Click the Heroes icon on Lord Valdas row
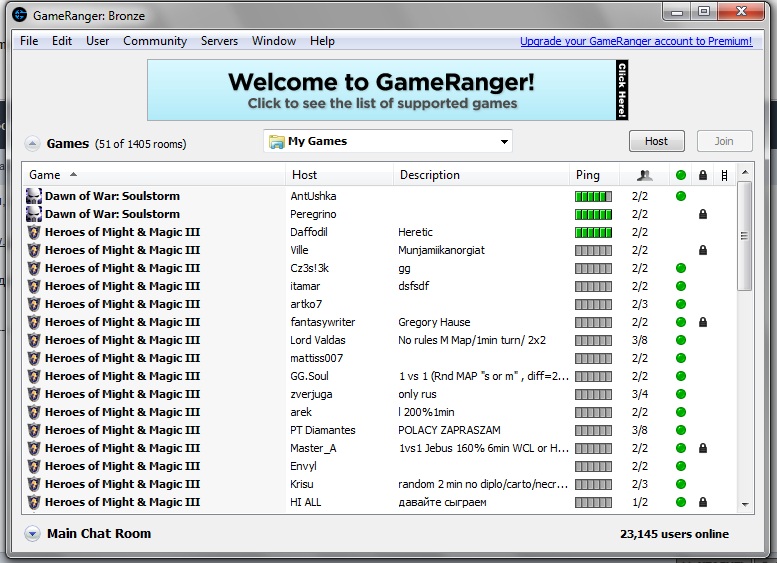 [34, 340]
